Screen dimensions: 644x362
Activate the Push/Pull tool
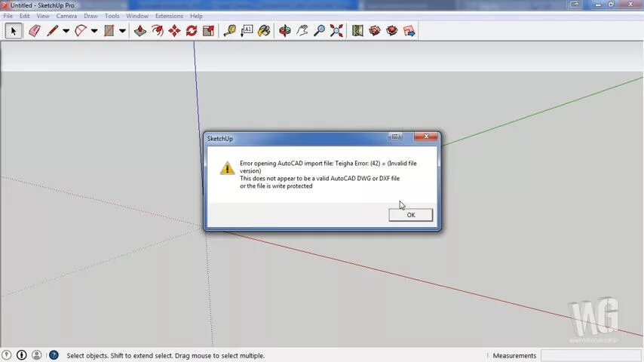tap(140, 31)
